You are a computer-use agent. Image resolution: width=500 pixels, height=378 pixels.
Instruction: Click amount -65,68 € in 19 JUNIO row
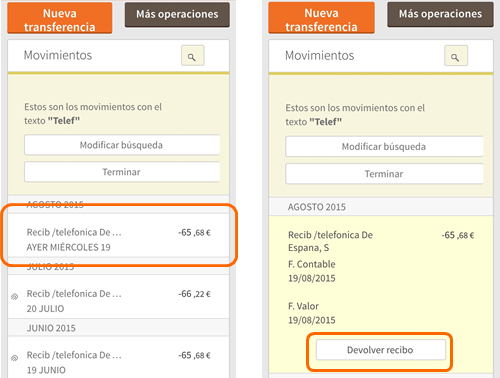click(194, 355)
